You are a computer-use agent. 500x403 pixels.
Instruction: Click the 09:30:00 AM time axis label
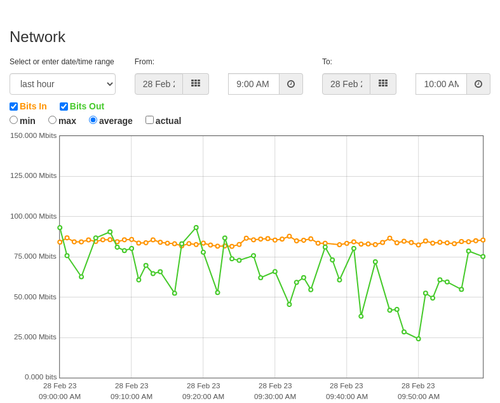click(x=275, y=397)
